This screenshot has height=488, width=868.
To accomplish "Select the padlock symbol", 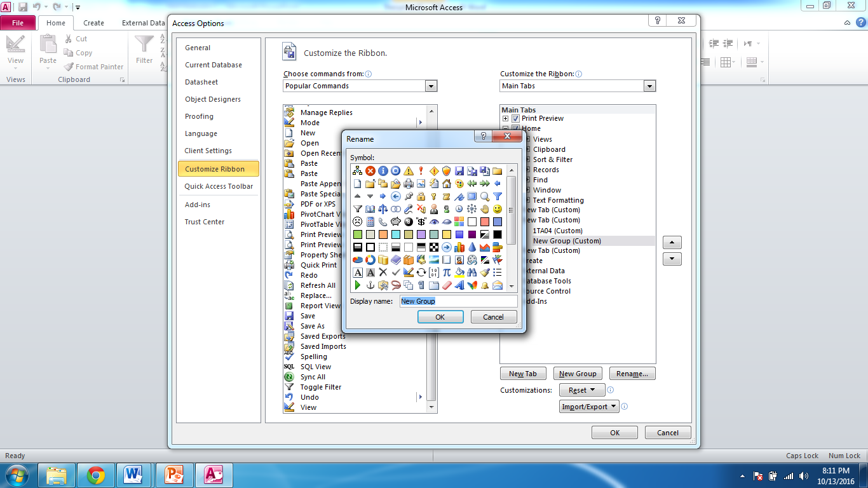I will coord(421,196).
